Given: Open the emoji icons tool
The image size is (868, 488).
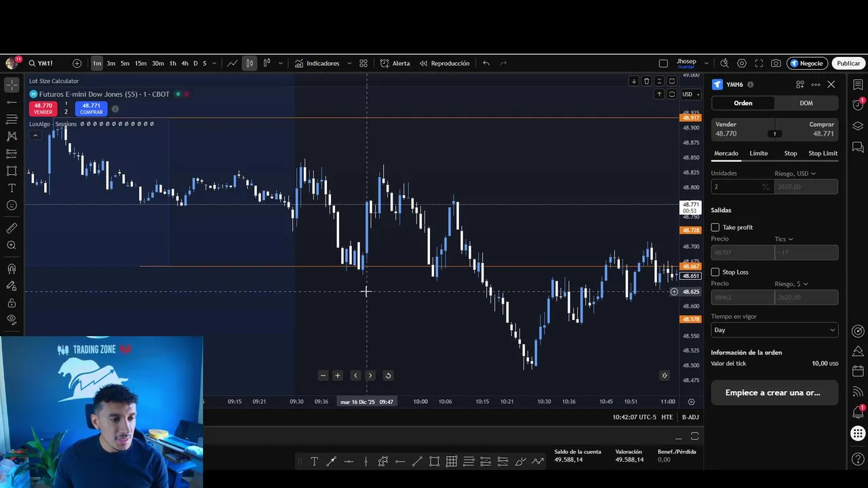Looking at the screenshot, I should click(x=12, y=205).
